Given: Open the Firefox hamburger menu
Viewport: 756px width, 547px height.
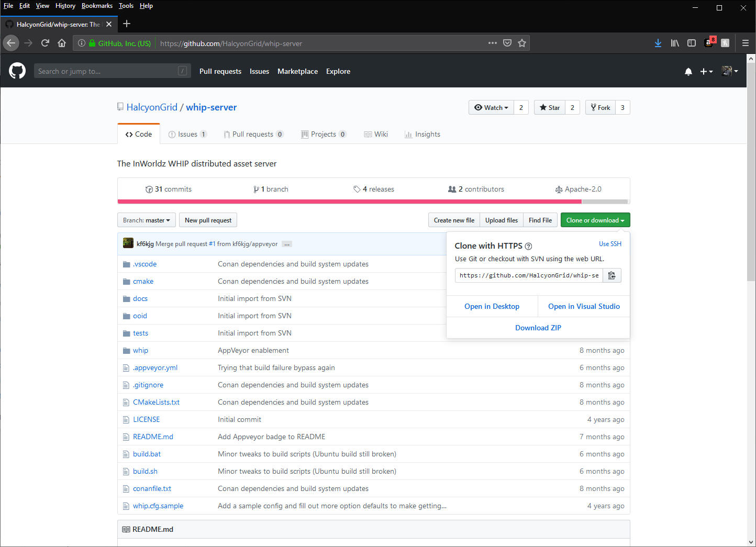Looking at the screenshot, I should 746,43.
